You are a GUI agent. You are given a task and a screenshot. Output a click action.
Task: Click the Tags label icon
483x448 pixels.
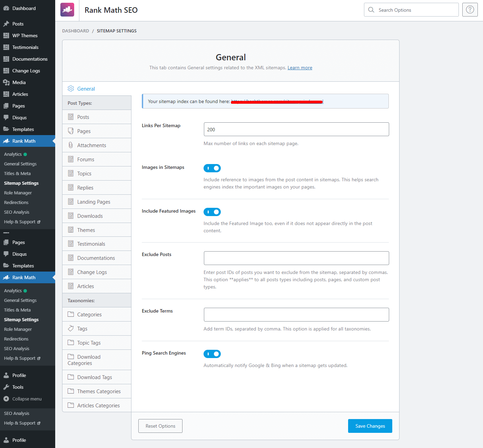coord(71,328)
